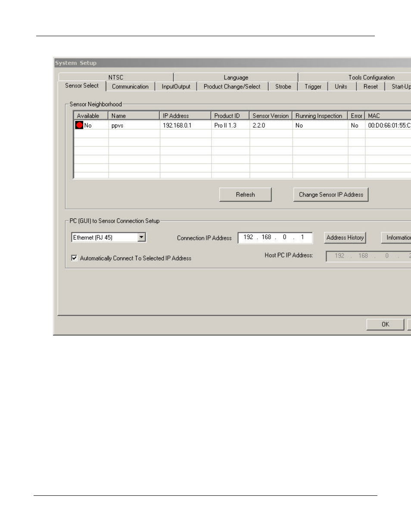Click the Product ID column header
The width and height of the screenshot is (411, 532).
tap(230, 116)
